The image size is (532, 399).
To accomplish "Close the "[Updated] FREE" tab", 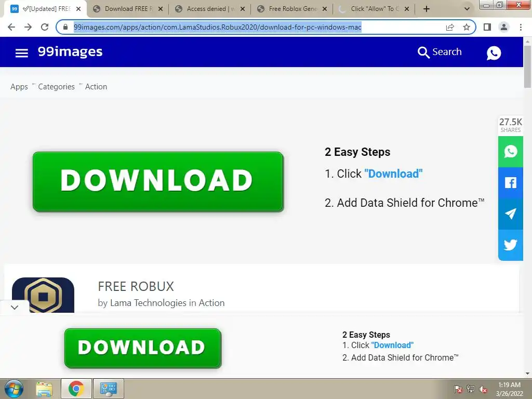I will click(x=78, y=9).
